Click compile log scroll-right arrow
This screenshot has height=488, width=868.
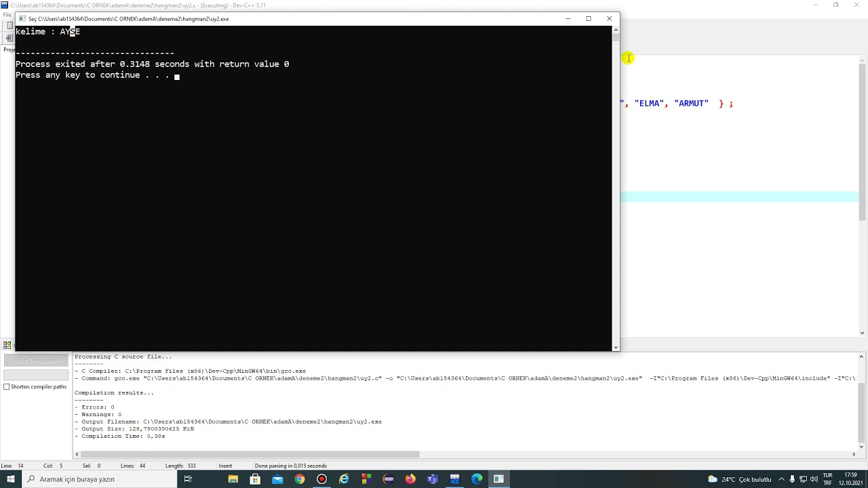pyautogui.click(x=854, y=454)
